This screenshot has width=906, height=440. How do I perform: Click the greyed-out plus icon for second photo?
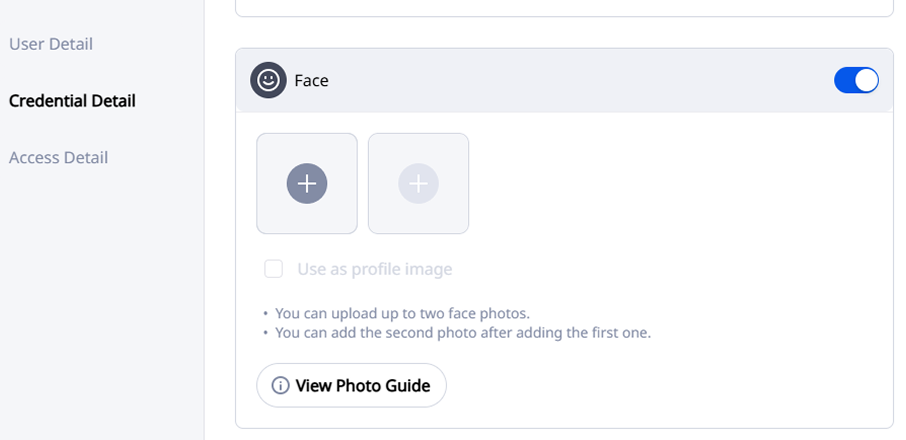[418, 183]
